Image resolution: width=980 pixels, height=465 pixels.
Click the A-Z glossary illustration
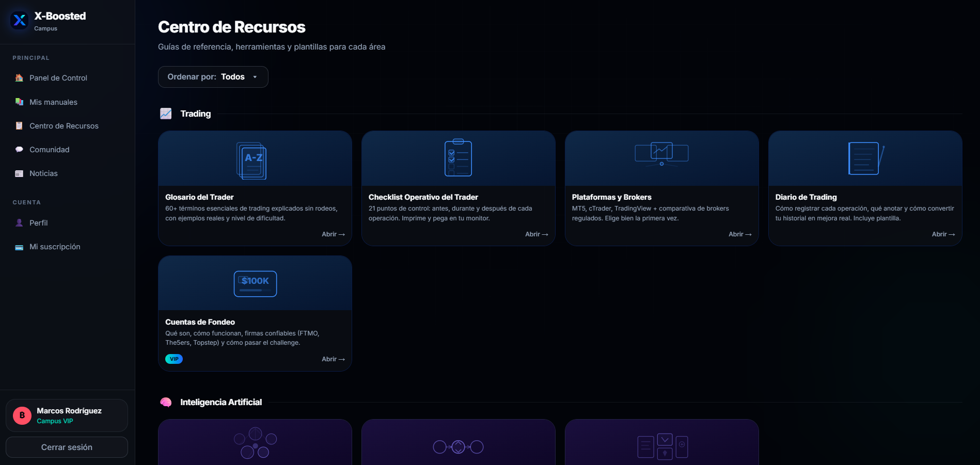click(251, 161)
